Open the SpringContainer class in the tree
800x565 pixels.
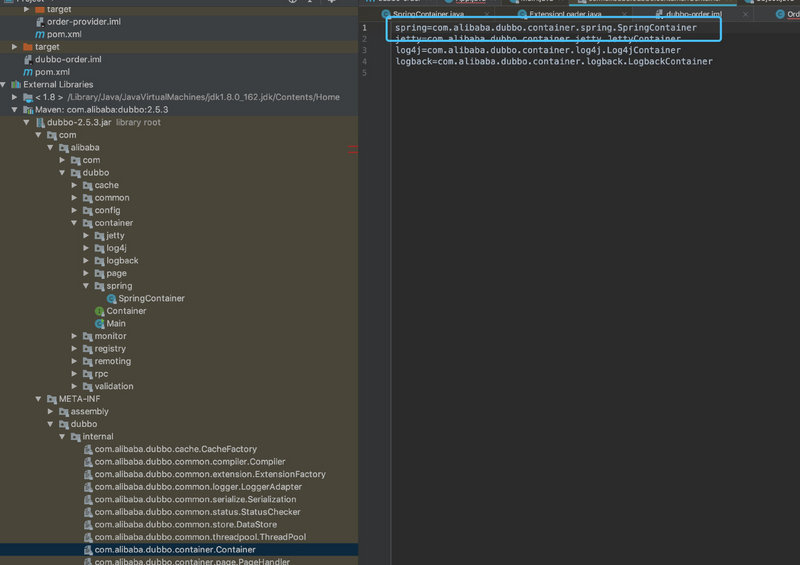pos(151,298)
